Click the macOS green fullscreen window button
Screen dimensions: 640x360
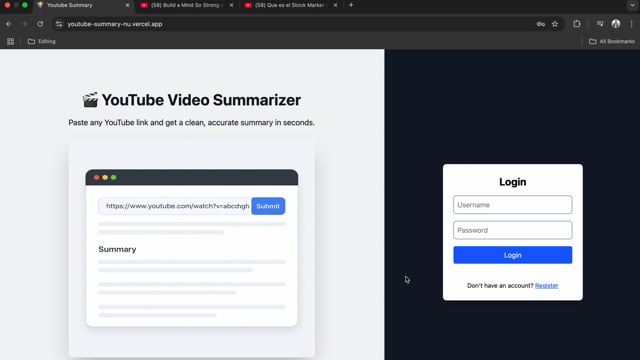(25, 5)
